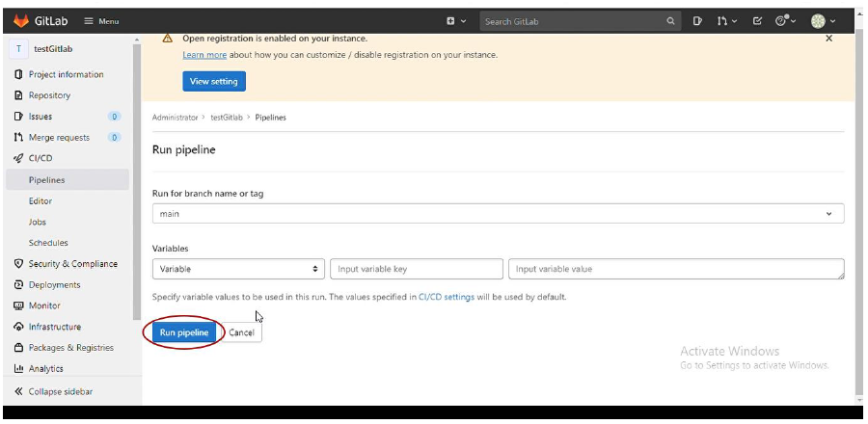Expand the branch name dropdown showing main
This screenshot has width=868, height=424.
pos(498,213)
